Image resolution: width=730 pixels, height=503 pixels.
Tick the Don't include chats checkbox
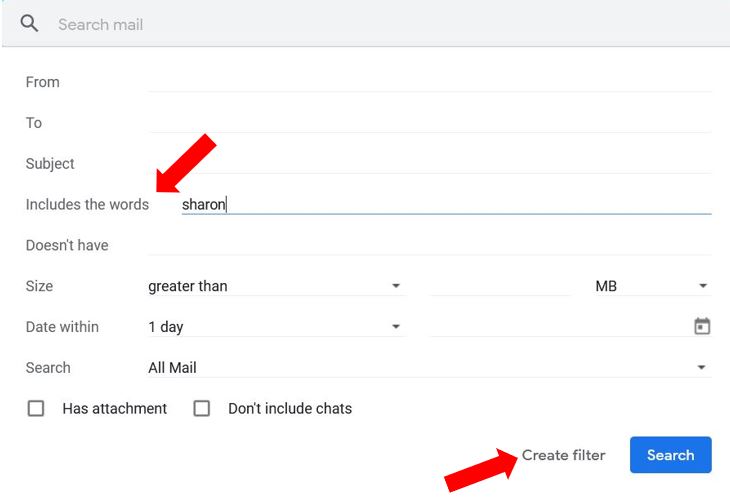202,408
